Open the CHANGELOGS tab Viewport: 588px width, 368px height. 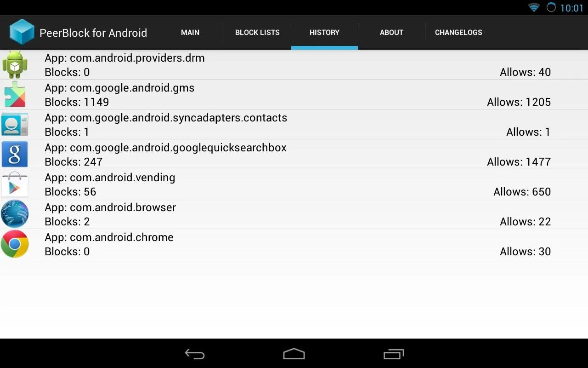point(458,32)
